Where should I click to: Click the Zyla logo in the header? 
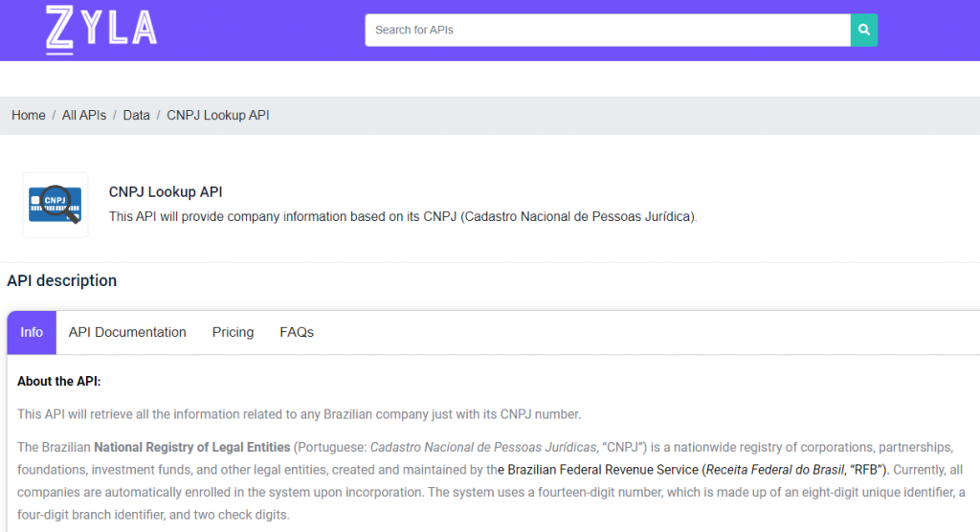tap(101, 30)
